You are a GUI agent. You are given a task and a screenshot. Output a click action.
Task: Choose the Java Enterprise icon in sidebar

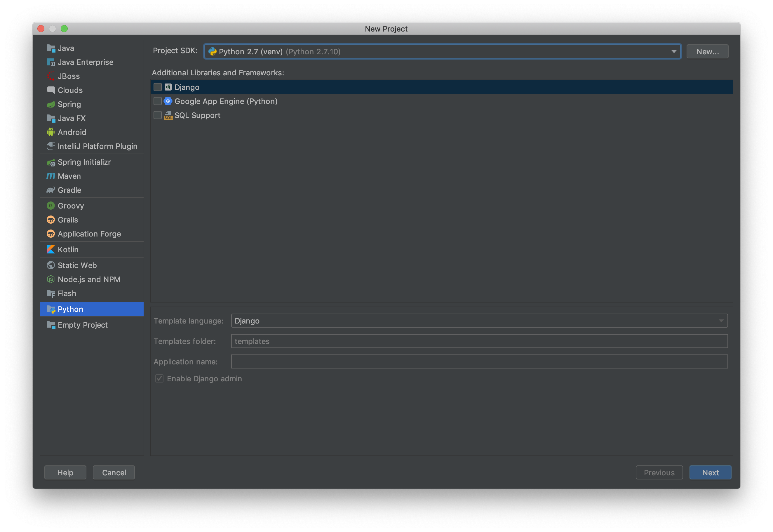[x=51, y=62]
